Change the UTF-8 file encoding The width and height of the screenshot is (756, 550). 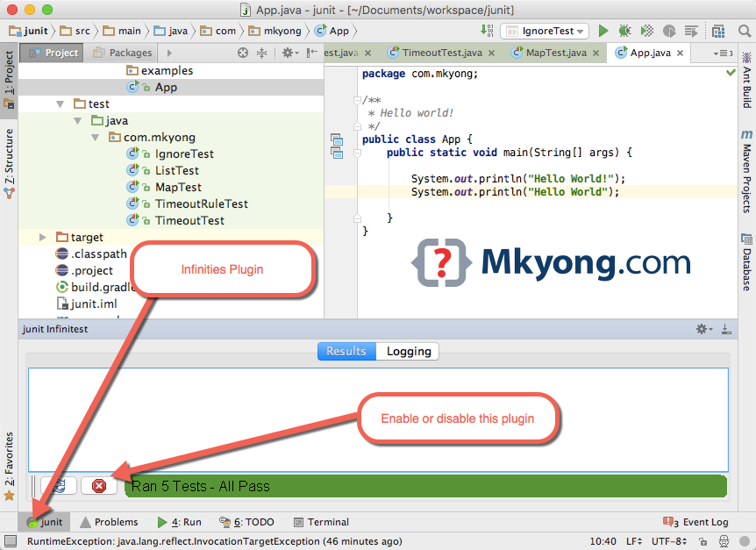pos(669,541)
